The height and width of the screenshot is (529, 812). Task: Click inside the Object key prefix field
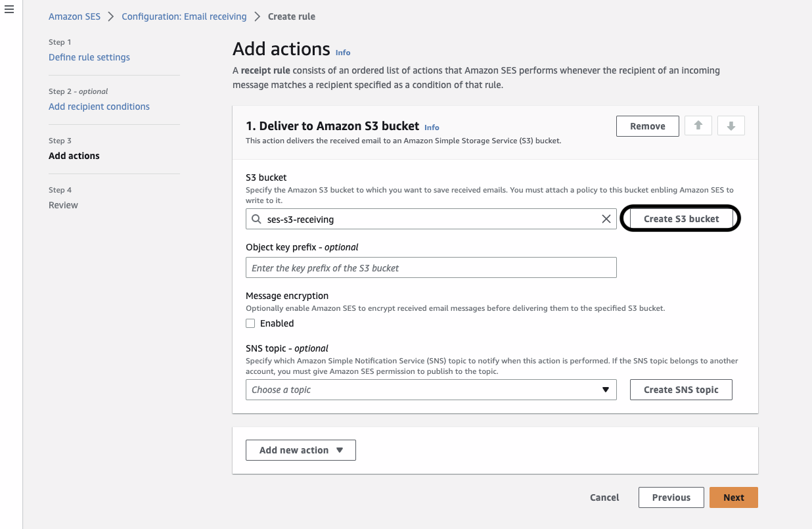click(x=431, y=267)
